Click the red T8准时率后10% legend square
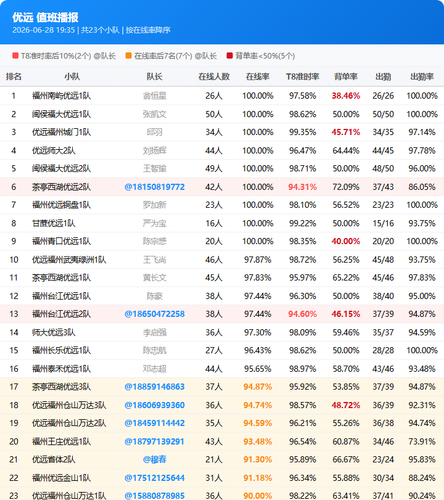The image size is (444, 500). point(15,56)
